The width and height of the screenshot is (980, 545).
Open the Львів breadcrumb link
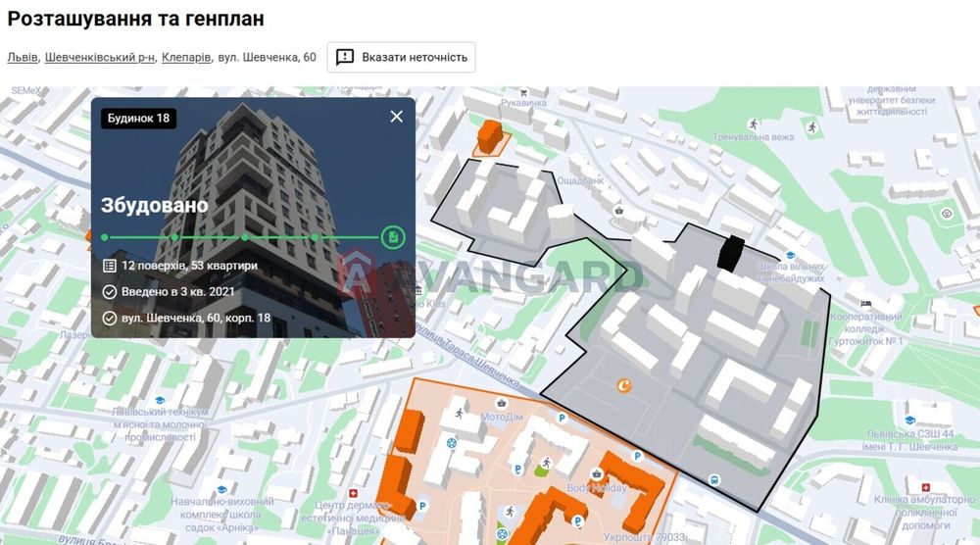click(23, 58)
